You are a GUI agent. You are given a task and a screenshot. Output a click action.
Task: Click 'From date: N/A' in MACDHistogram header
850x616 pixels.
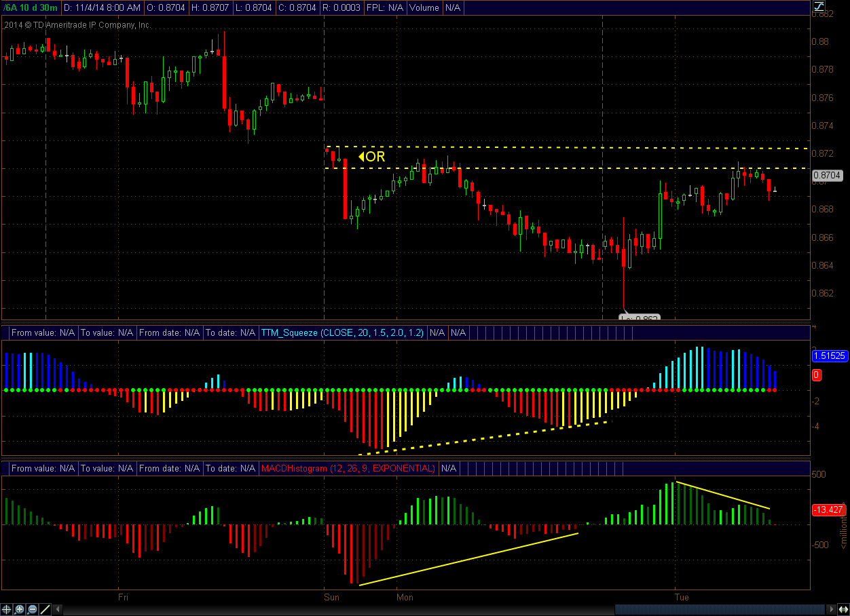coord(169,468)
